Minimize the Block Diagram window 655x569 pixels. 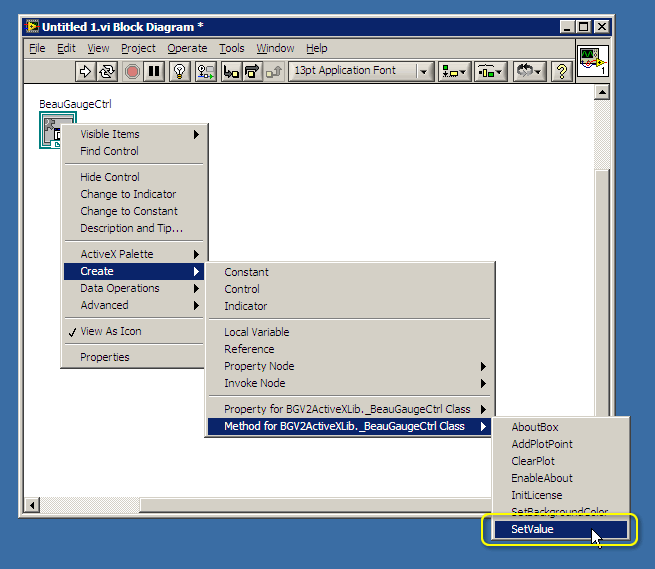(566, 27)
